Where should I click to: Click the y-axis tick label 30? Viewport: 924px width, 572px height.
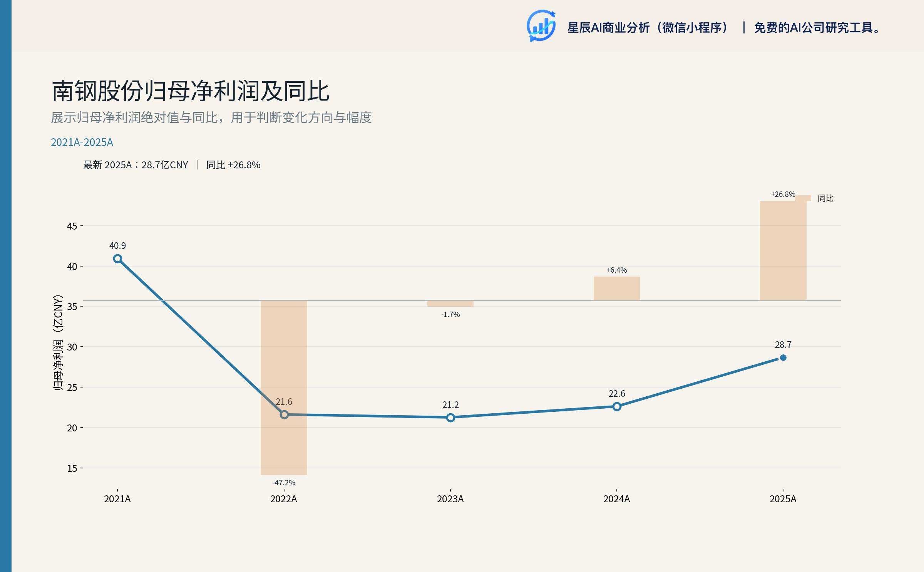tap(72, 347)
